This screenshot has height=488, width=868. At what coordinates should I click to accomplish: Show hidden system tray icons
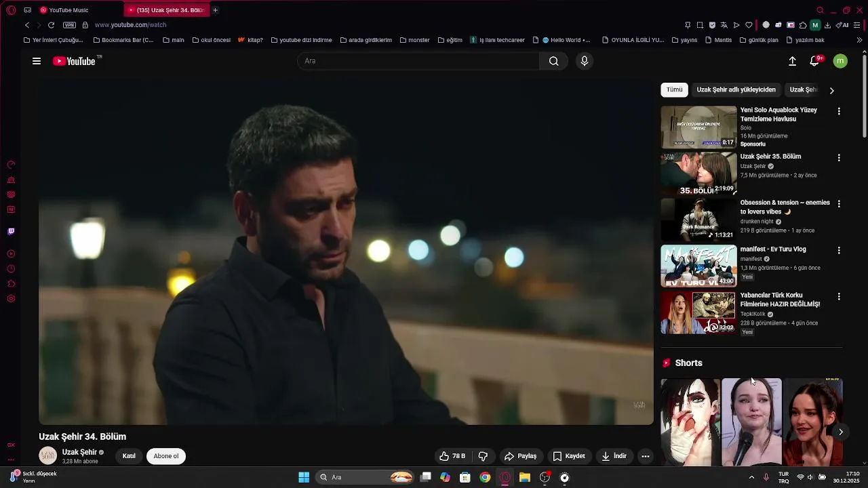pos(751,477)
